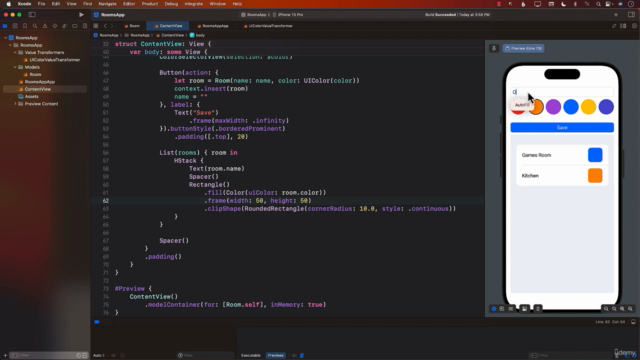
Task: Zoom out the preview canvas
Action: pos(606,309)
